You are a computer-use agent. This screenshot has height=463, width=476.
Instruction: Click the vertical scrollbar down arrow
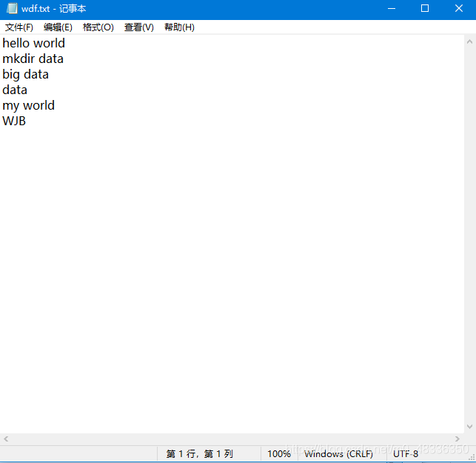pos(469,427)
